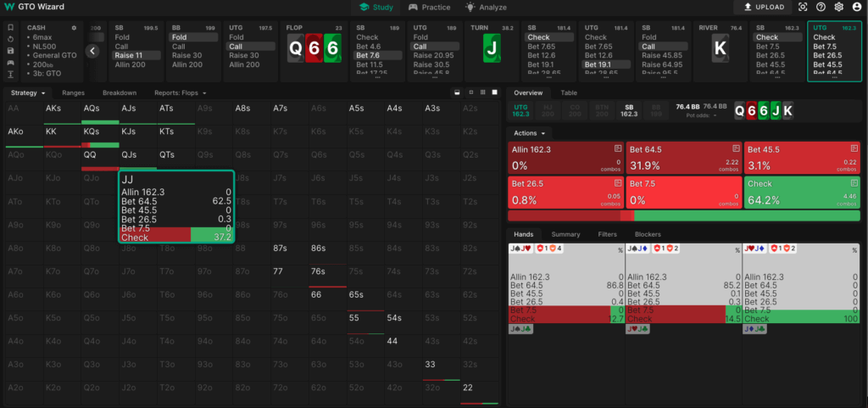Image resolution: width=868 pixels, height=408 pixels.
Task: Open the Reports: Flops dropdown
Action: tap(180, 92)
